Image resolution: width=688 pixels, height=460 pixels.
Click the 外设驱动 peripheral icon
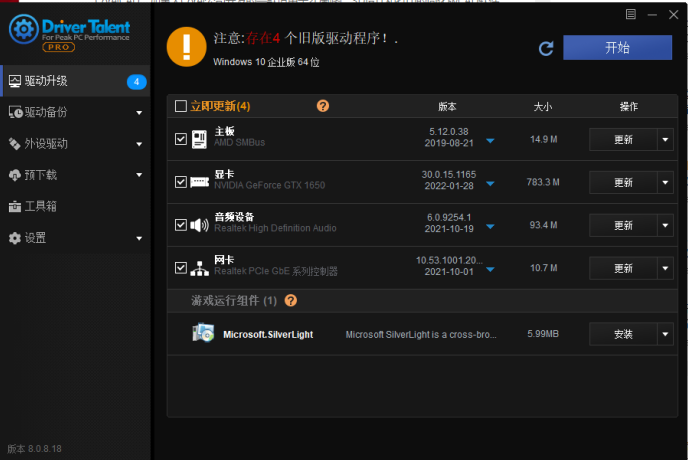coord(15,144)
